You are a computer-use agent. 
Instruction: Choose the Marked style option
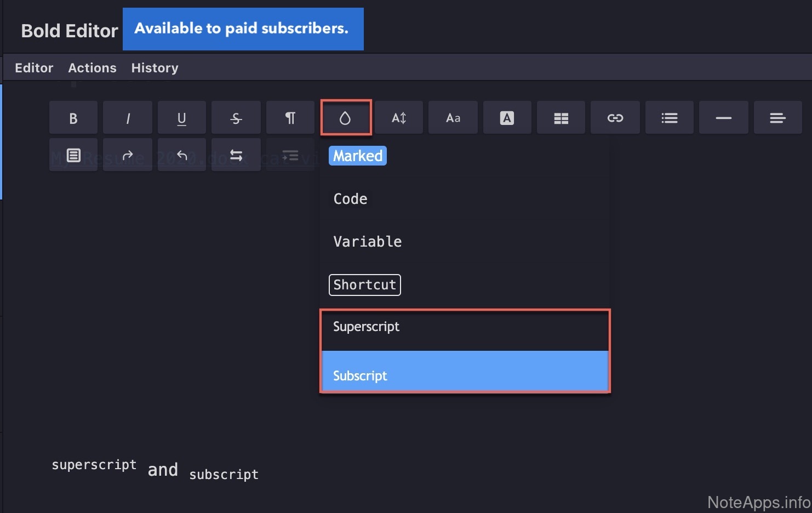(358, 156)
